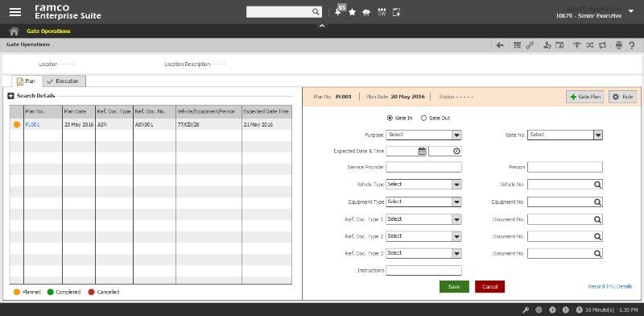Screen dimensions: 644x316
Task: Open notifications bell icon
Action: tap(338, 12)
